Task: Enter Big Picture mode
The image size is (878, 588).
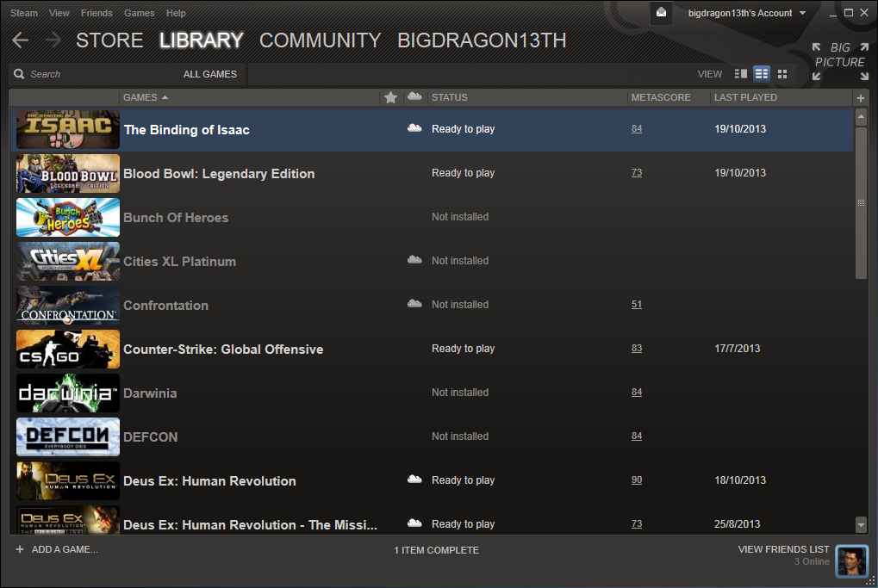Action: click(x=839, y=61)
